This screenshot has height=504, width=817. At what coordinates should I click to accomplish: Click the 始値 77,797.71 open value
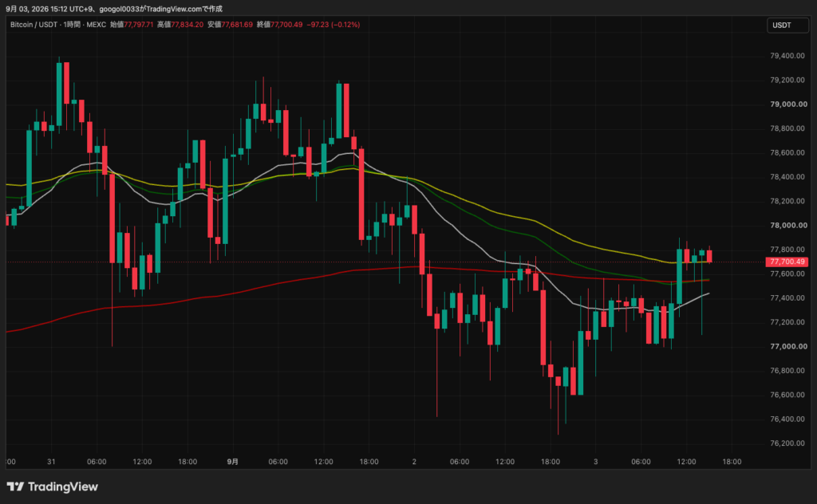132,25
